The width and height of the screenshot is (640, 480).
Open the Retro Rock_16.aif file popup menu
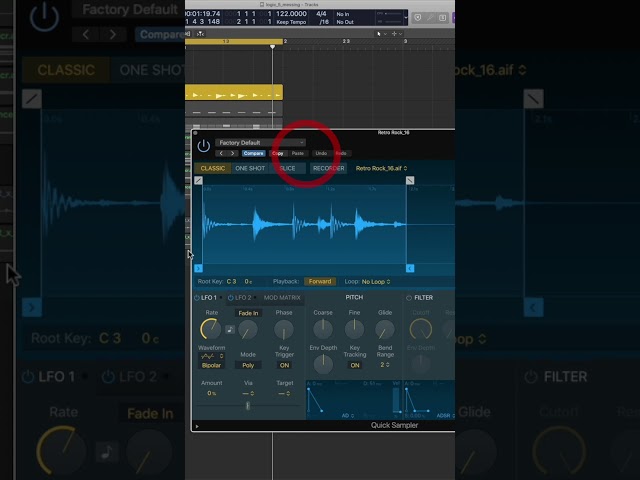[x=381, y=168]
